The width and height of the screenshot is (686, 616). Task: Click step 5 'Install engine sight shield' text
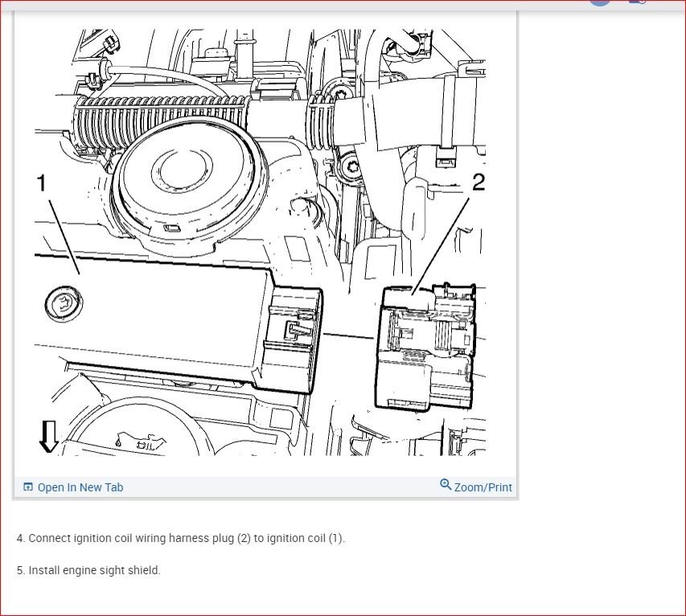88,570
